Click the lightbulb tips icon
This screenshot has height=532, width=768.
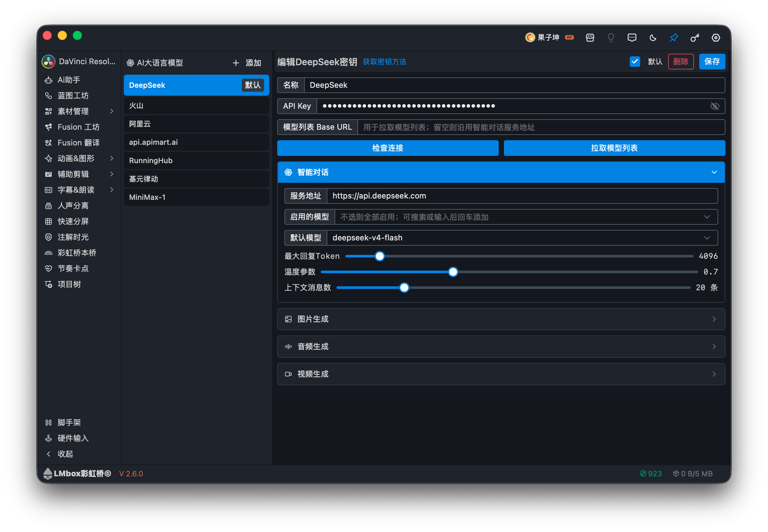coord(611,37)
